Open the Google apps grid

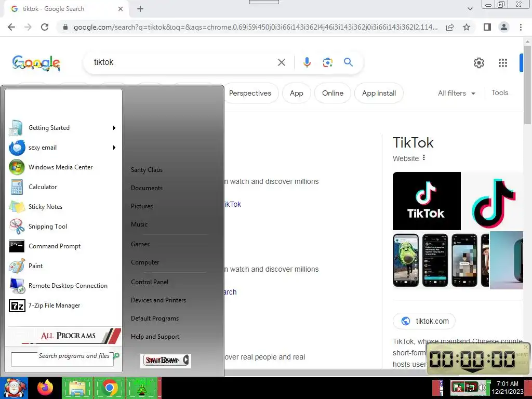coord(502,63)
